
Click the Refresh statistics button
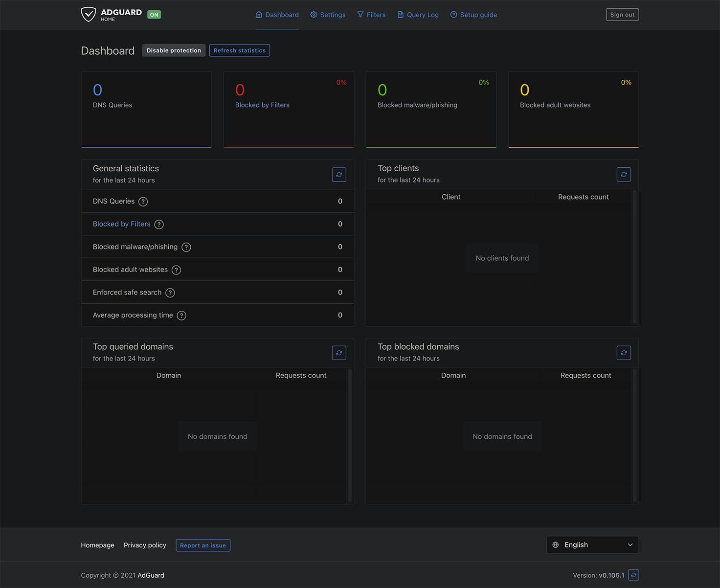pyautogui.click(x=239, y=50)
